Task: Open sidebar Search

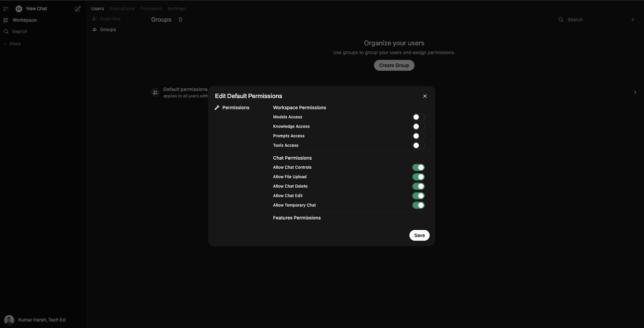Action: (19, 31)
